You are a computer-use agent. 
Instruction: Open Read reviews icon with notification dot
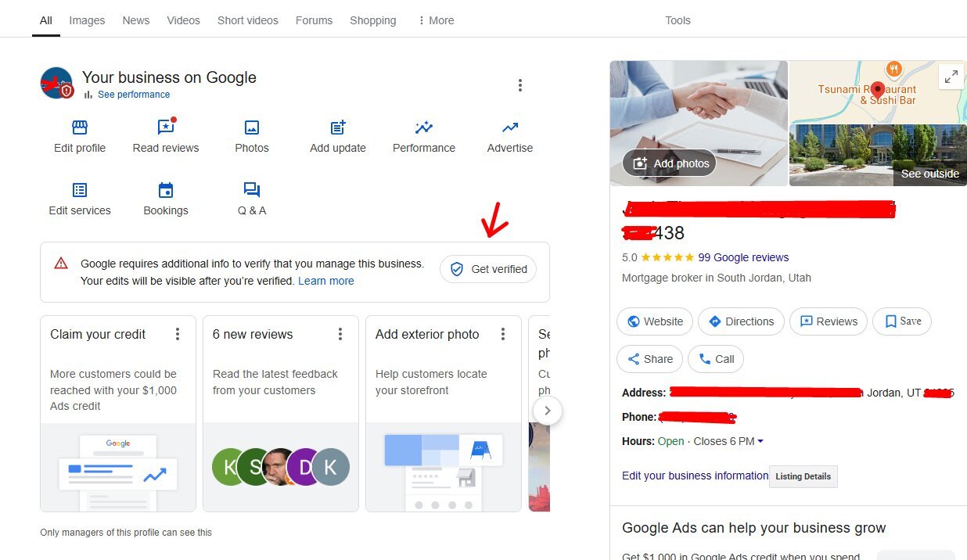pyautogui.click(x=166, y=127)
